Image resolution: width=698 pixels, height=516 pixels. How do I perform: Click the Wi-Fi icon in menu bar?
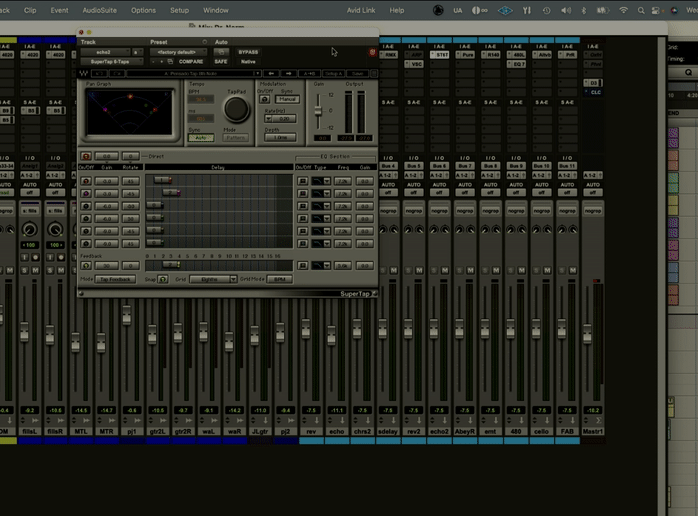click(623, 10)
